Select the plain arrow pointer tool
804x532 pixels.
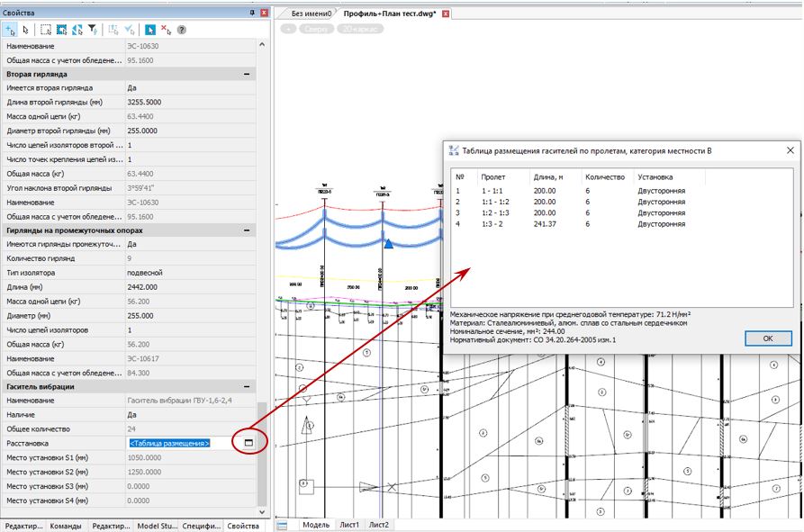point(25,30)
